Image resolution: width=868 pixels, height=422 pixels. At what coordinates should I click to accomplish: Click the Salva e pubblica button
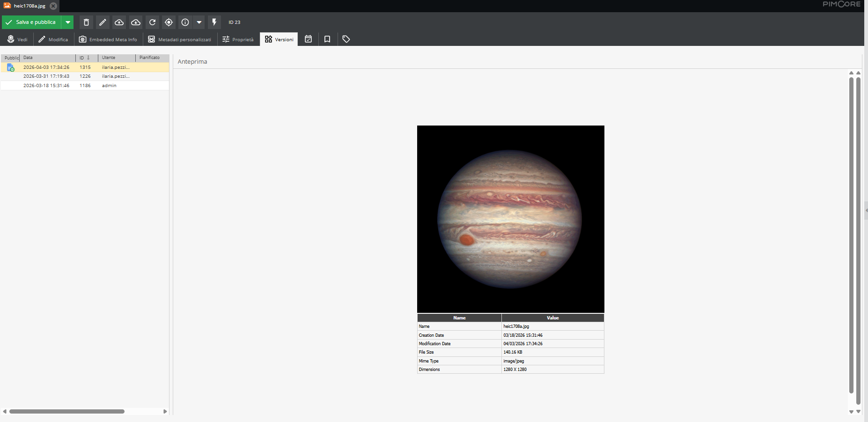(x=32, y=22)
